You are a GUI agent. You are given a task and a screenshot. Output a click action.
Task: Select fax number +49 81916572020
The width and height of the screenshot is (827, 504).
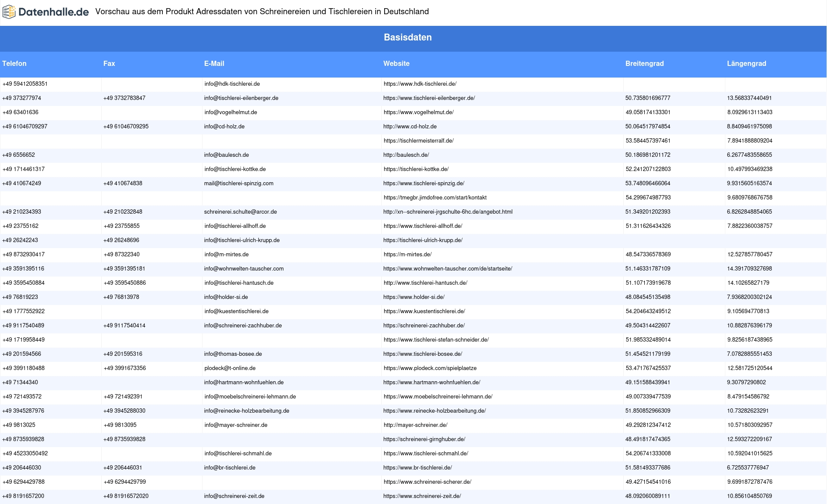pos(126,496)
